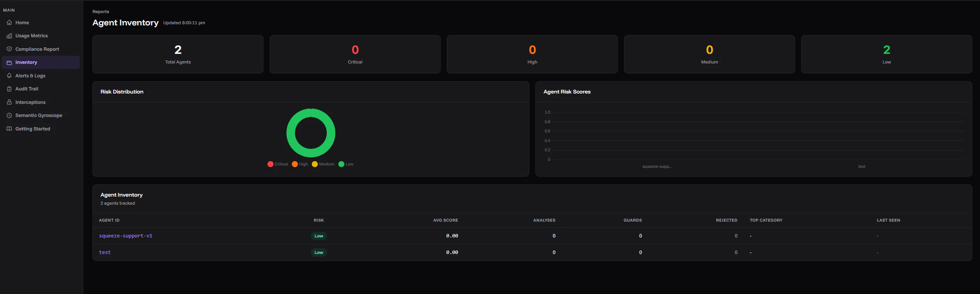Select the Total Agents summary card

(178, 54)
